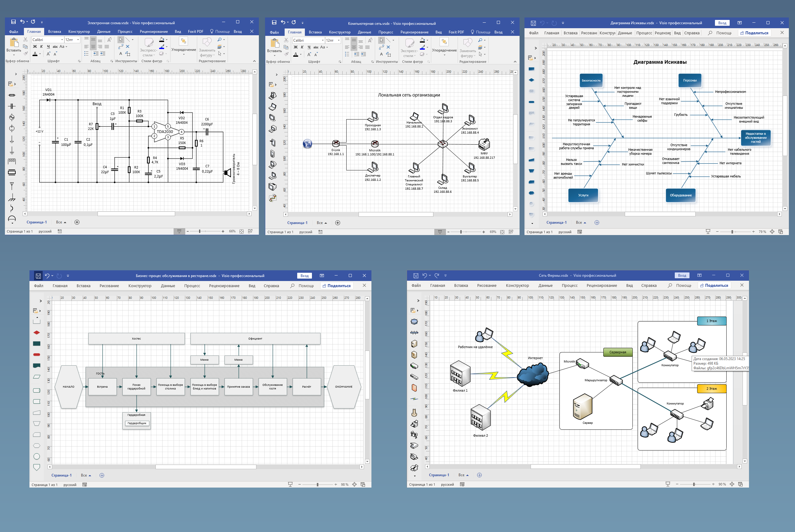Image resolution: width=795 pixels, height=532 pixels.
Task: Add a new page with the plus button
Action: pyautogui.click(x=77, y=222)
